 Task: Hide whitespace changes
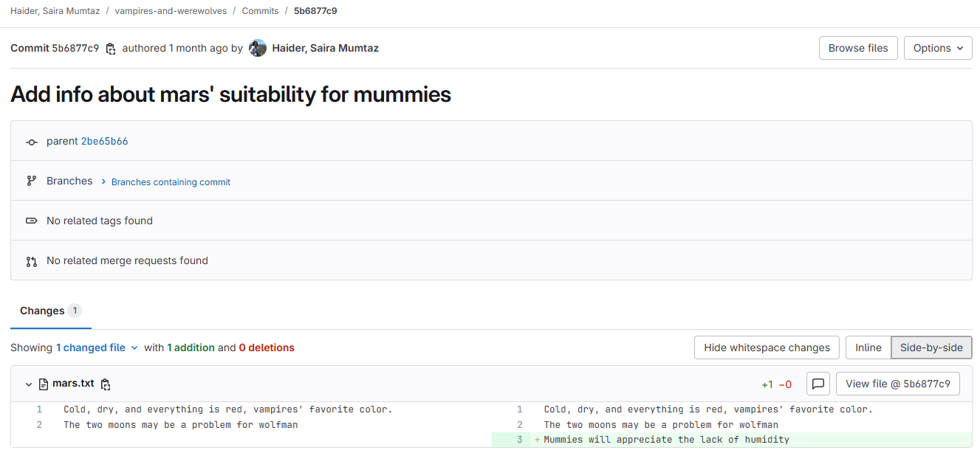767,347
